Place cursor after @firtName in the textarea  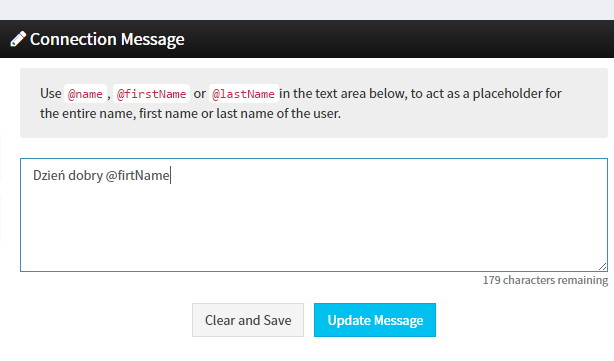click(x=170, y=175)
